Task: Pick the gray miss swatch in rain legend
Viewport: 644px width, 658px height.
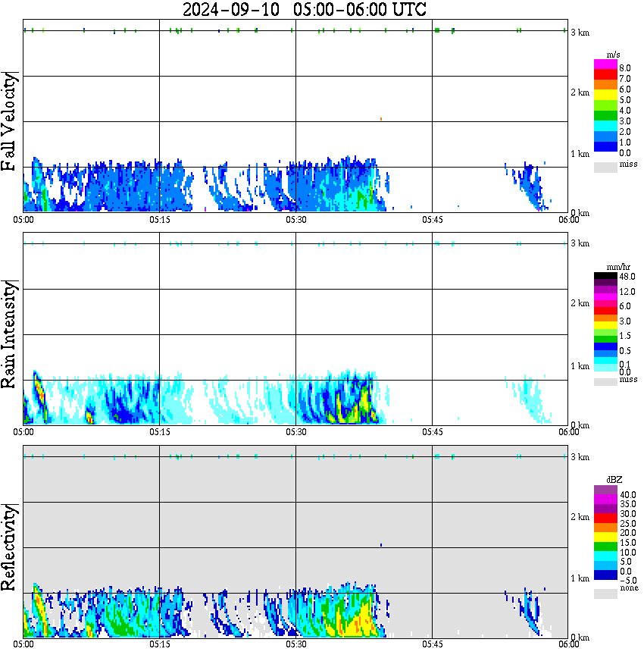Action: pos(605,381)
